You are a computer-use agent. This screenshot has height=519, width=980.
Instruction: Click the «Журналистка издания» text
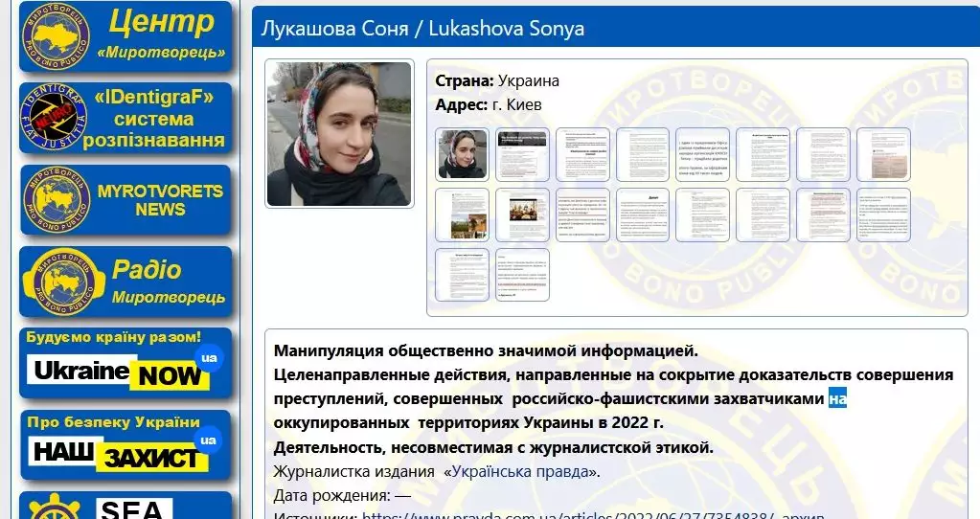[353, 471]
